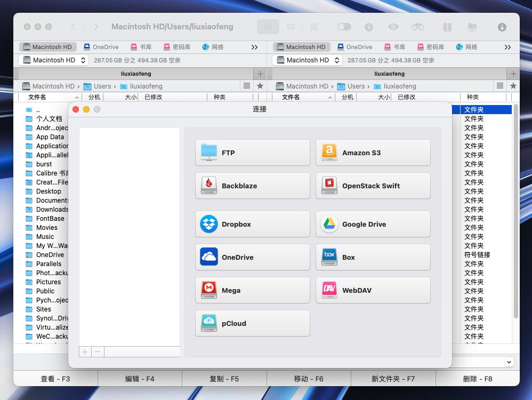Click the network computer icon in toolbar
This screenshot has height=400, width=532.
(472, 27)
